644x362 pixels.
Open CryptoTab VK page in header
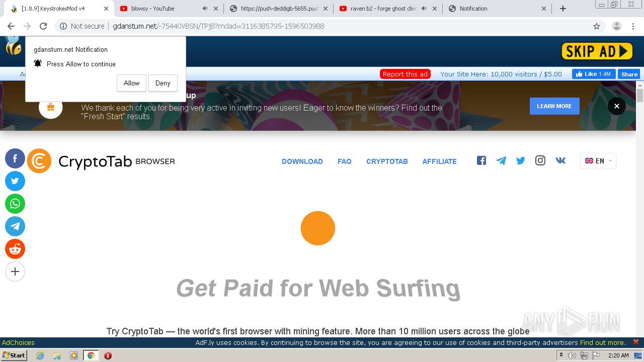click(560, 160)
